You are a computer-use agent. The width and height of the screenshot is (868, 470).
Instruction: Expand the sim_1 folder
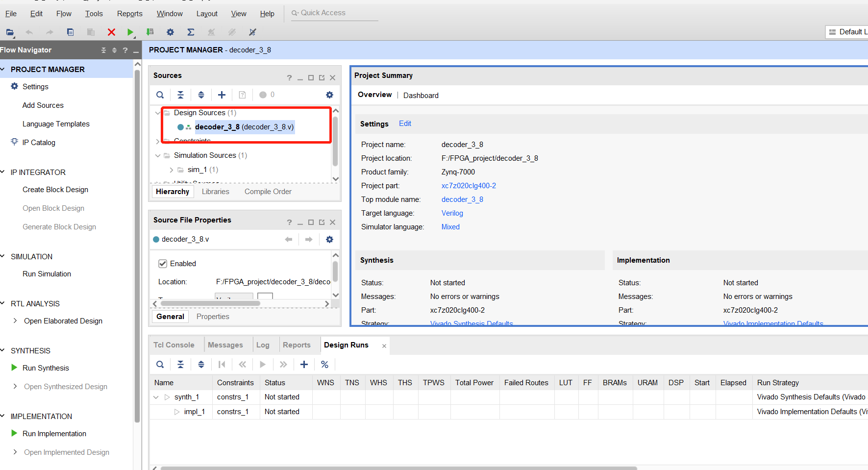point(171,170)
